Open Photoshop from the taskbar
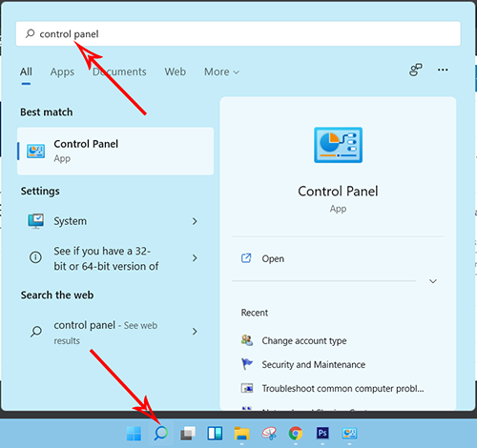 click(x=322, y=433)
